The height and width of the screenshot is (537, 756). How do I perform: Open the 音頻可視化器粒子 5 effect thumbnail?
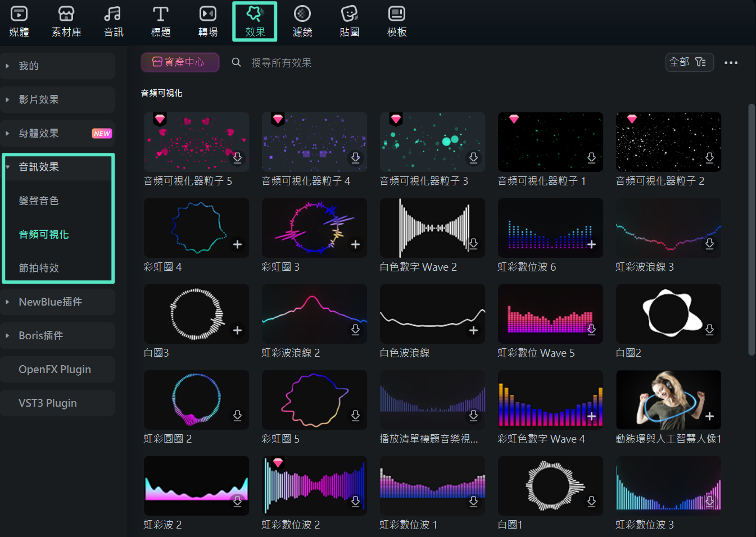196,142
